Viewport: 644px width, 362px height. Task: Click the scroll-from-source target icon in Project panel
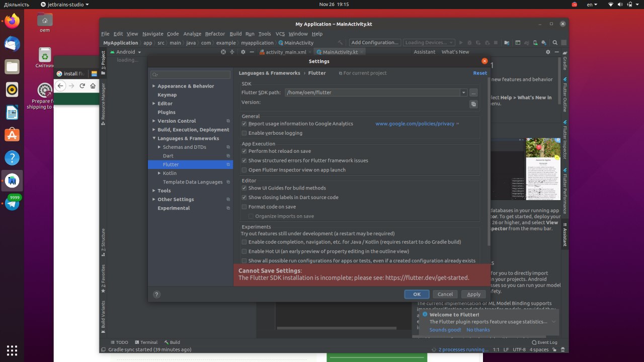coord(223,52)
